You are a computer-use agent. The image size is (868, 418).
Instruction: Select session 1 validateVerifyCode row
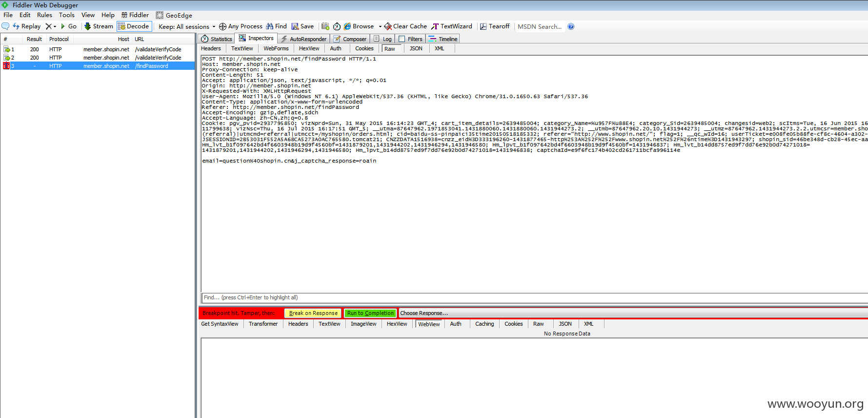point(98,49)
